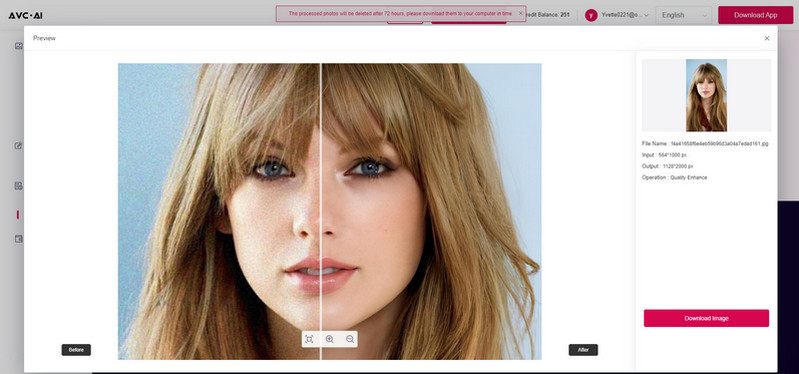Click the round user avatar icon

point(591,15)
